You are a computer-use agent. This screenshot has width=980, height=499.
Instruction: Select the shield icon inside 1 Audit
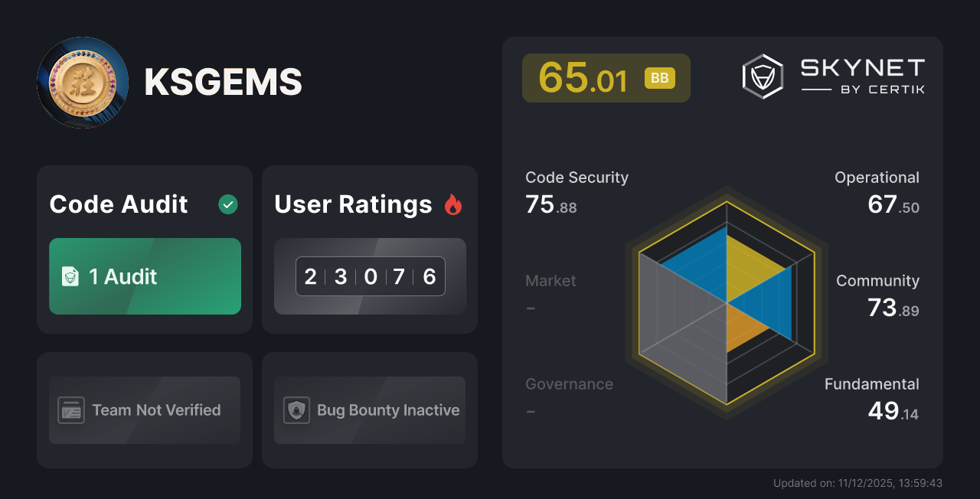(69, 276)
